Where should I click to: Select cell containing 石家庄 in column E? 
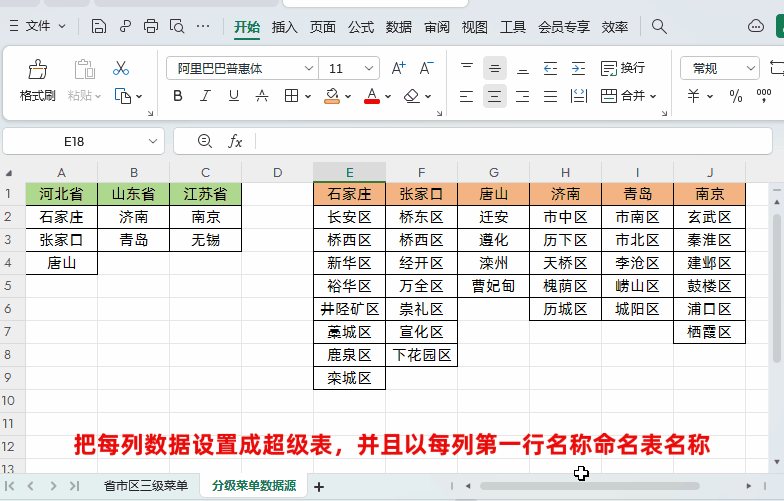350,194
